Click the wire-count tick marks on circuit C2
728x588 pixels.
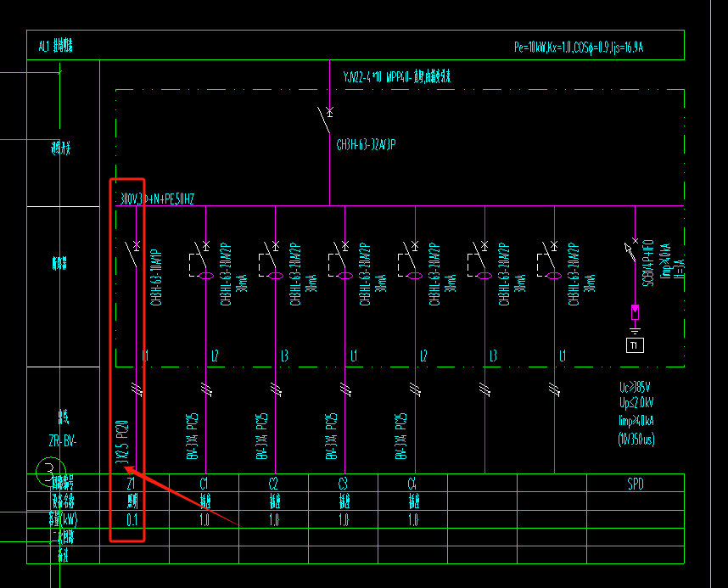(276, 389)
